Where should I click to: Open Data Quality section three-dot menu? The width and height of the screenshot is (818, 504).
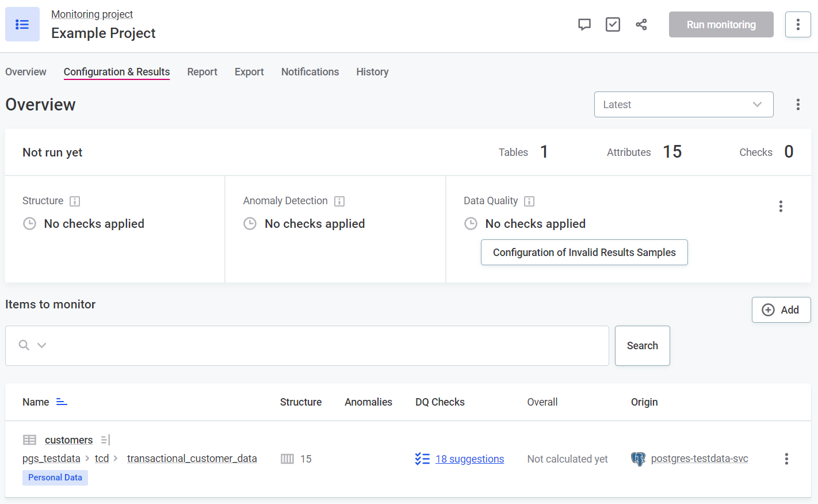[781, 207]
